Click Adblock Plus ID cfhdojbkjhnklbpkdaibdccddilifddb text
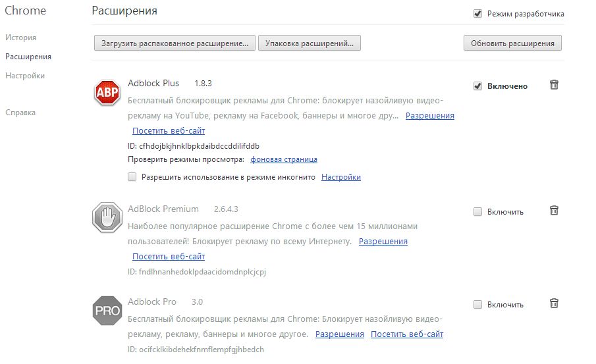The image size is (596, 364). pyautogui.click(x=194, y=146)
